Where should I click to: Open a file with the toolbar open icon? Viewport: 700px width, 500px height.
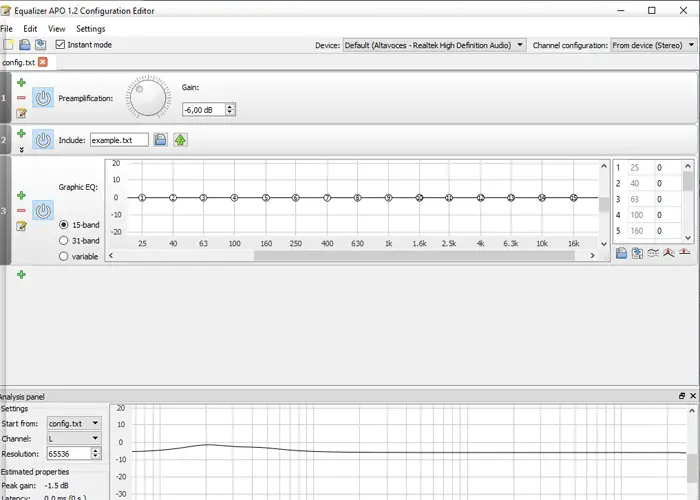tap(25, 45)
